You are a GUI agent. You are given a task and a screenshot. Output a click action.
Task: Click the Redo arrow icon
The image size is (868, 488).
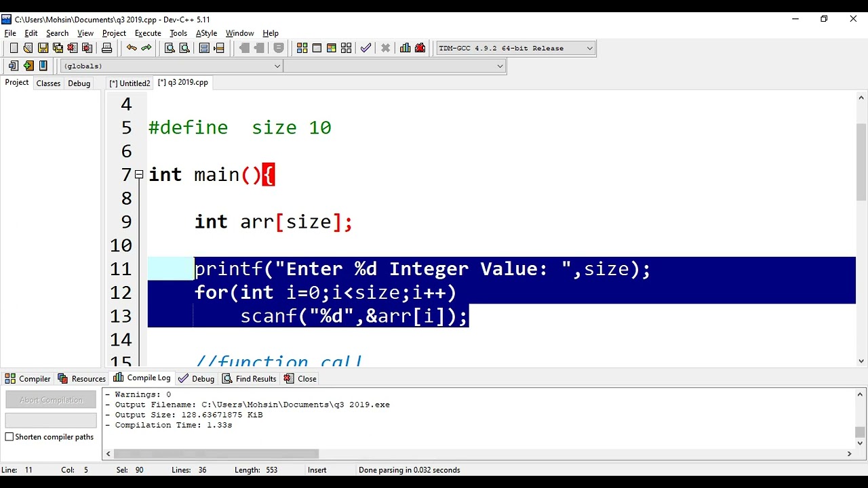tap(146, 48)
